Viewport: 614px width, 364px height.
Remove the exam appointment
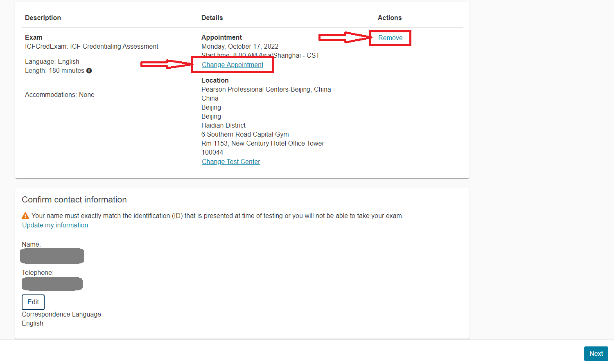click(x=390, y=38)
